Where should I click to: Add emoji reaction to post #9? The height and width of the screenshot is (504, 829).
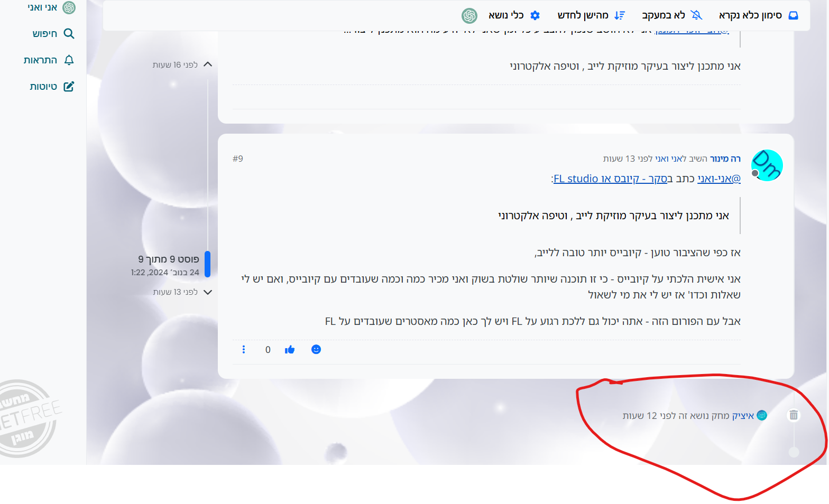click(316, 349)
